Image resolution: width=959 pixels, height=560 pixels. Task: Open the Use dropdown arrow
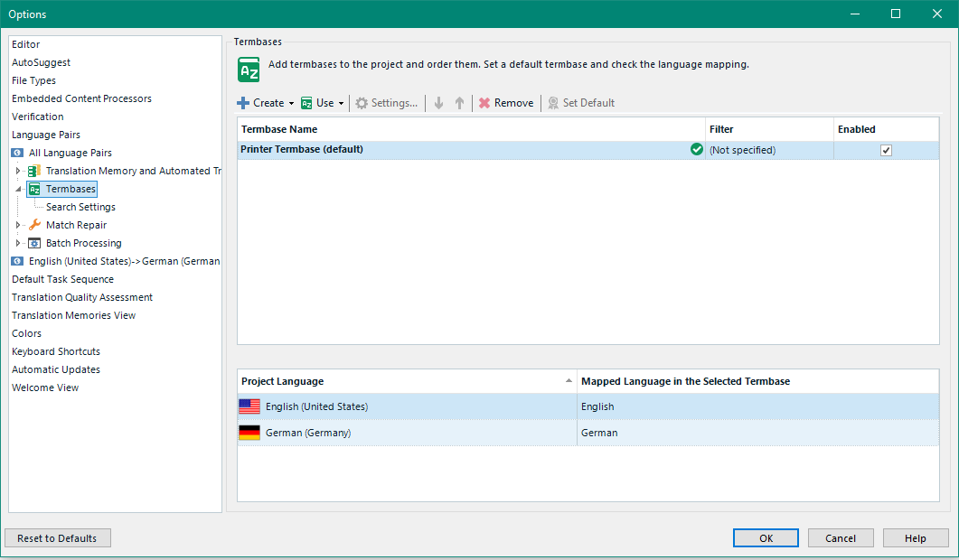(x=341, y=104)
